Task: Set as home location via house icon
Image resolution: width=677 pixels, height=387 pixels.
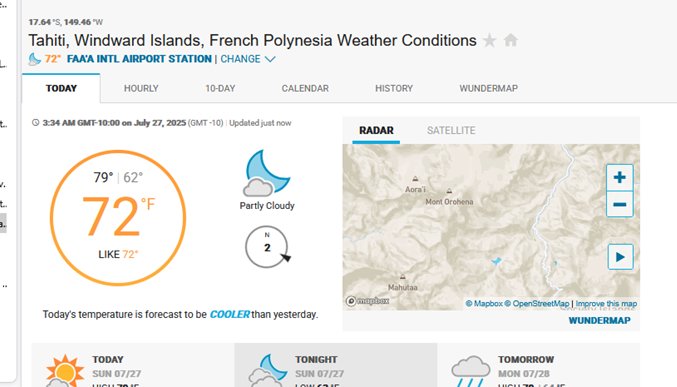Action: pyautogui.click(x=511, y=40)
